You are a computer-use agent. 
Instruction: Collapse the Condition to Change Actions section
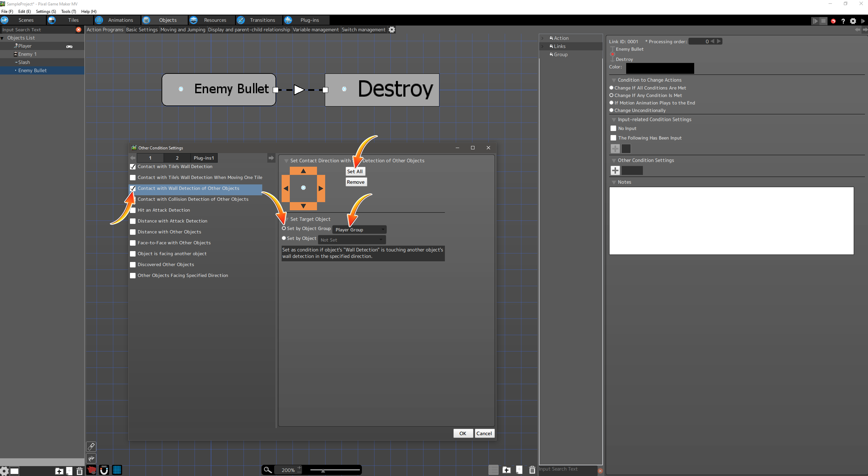tap(614, 80)
